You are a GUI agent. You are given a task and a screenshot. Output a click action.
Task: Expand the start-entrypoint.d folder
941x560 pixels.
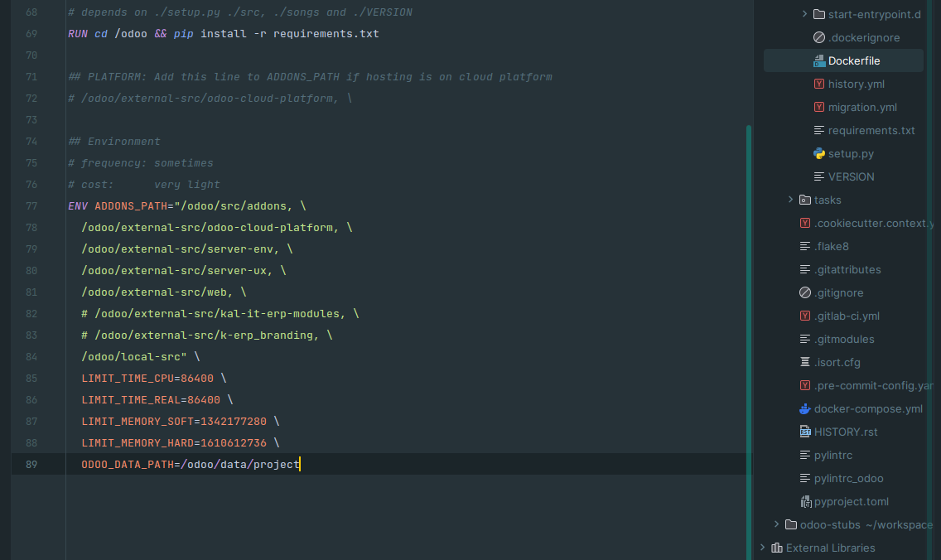point(804,13)
